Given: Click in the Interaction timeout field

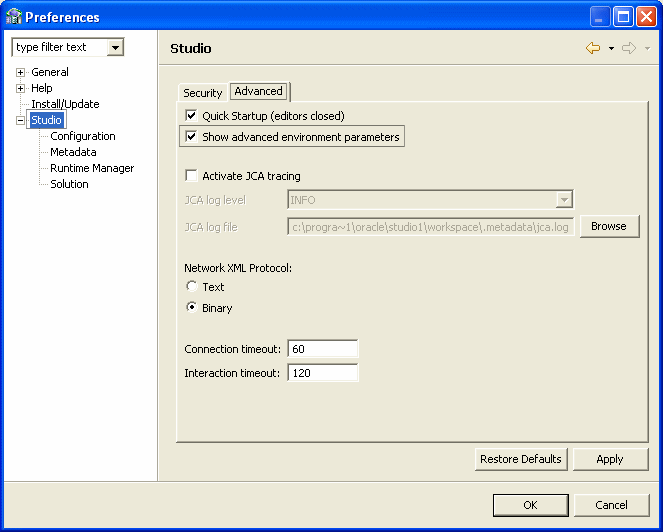Looking at the screenshot, I should (322, 373).
